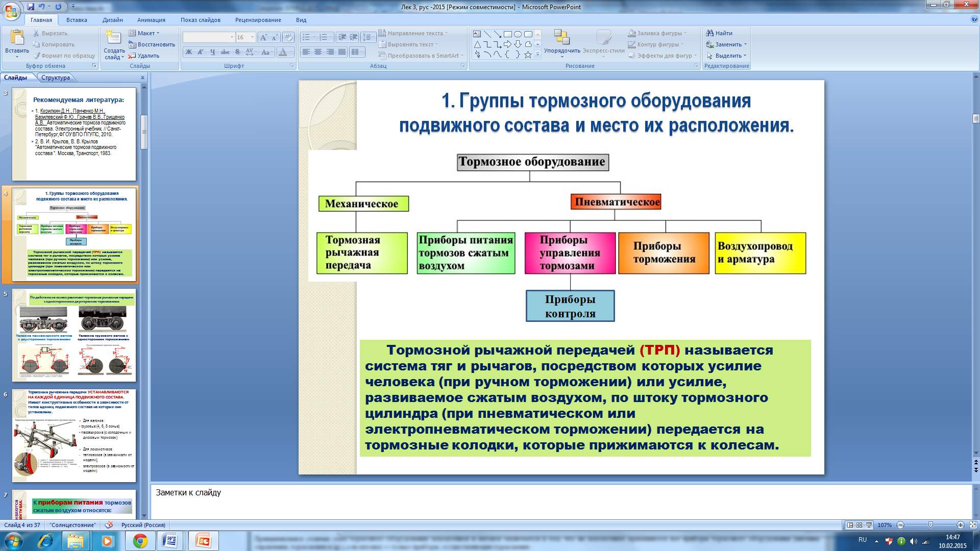
Task: Click the Copy (Копировать) button
Action: [x=53, y=44]
